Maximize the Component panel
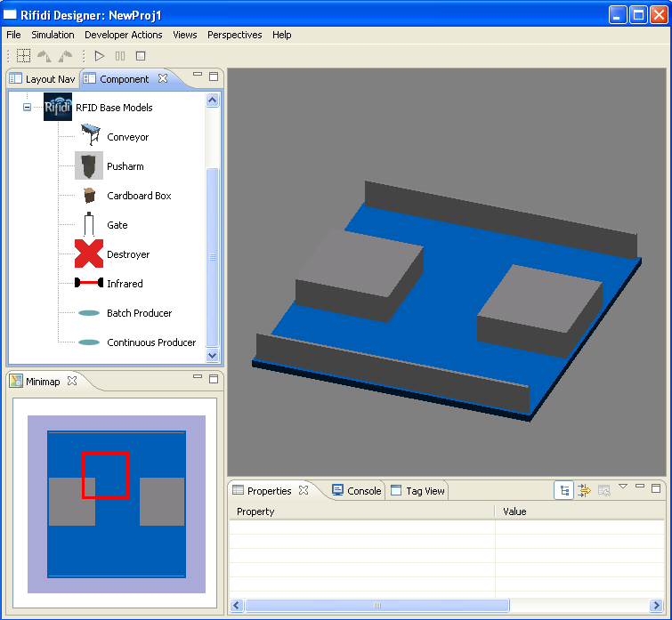 click(214, 76)
